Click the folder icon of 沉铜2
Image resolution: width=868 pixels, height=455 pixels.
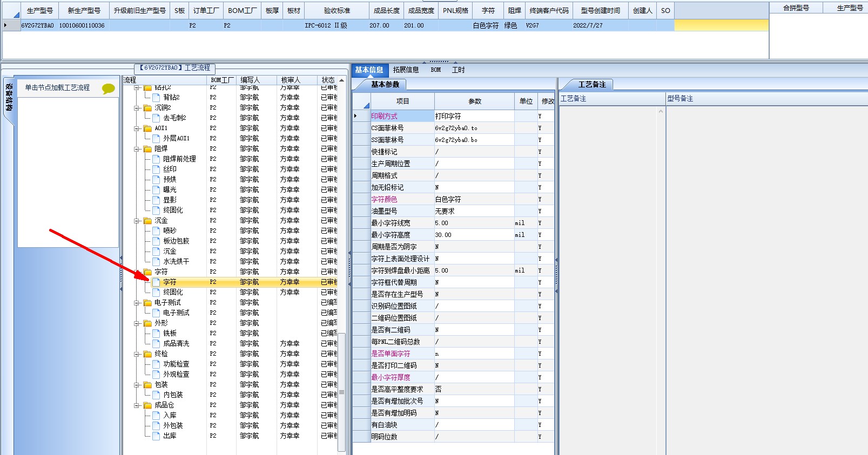coord(147,108)
